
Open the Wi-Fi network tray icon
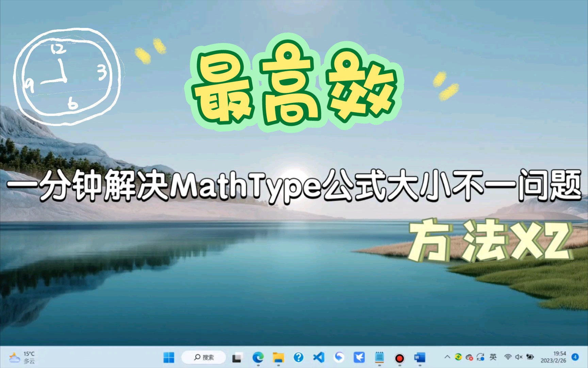tap(508, 357)
